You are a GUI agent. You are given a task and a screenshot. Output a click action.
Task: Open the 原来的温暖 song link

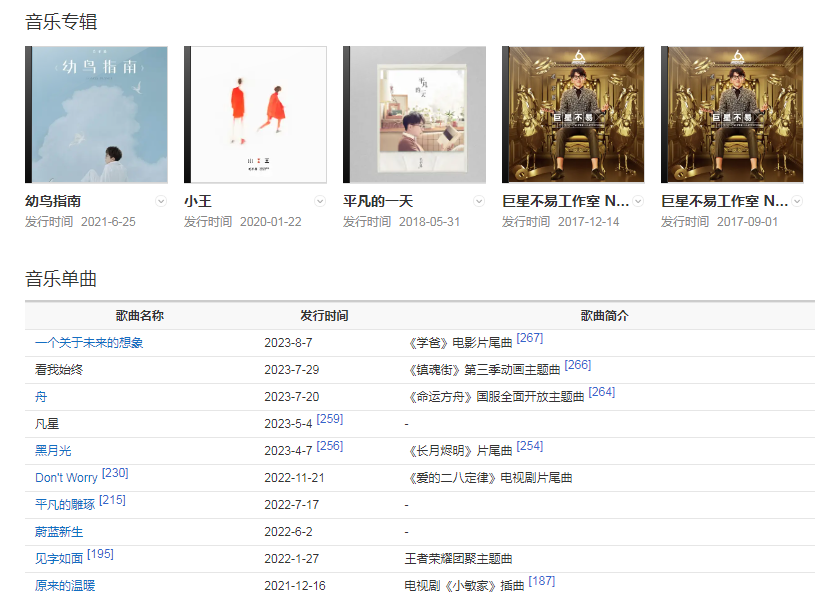point(65,586)
